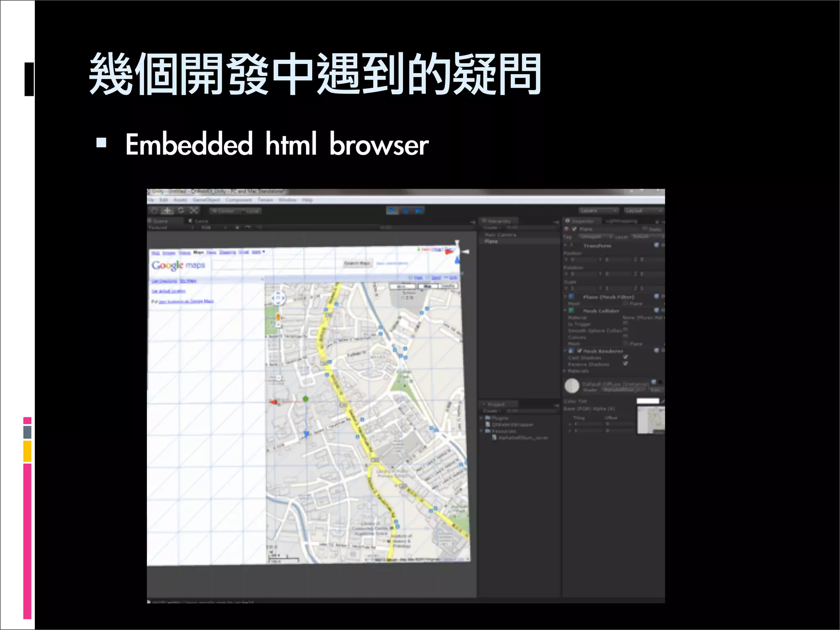Toggle the Receive Shadows checkbox

[x=625, y=364]
